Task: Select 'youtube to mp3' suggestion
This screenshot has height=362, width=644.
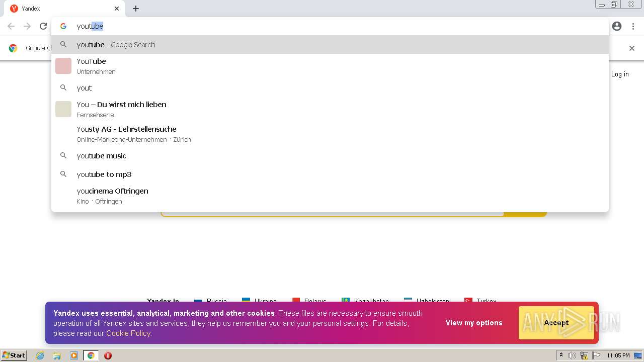Action: click(330, 174)
